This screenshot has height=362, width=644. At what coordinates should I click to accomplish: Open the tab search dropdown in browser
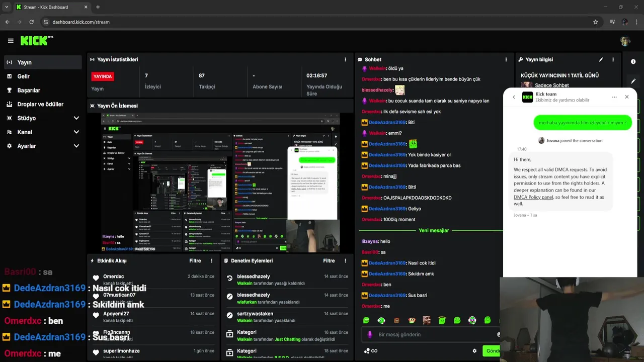tap(6, 7)
